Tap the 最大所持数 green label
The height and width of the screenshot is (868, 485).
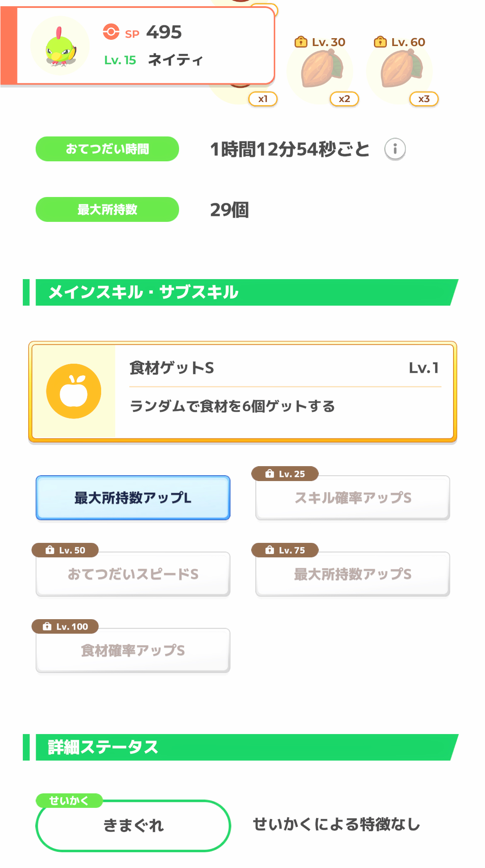(x=107, y=209)
